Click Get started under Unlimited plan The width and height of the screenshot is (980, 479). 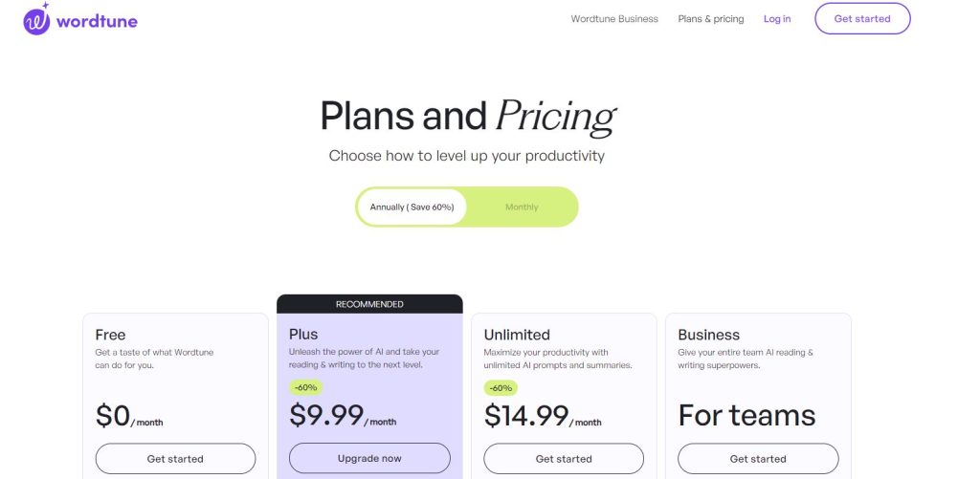point(564,459)
